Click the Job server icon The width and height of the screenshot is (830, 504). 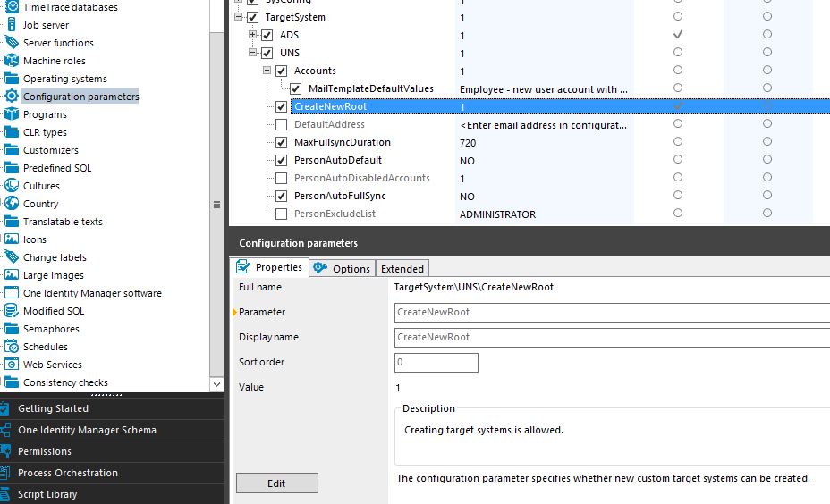11,25
